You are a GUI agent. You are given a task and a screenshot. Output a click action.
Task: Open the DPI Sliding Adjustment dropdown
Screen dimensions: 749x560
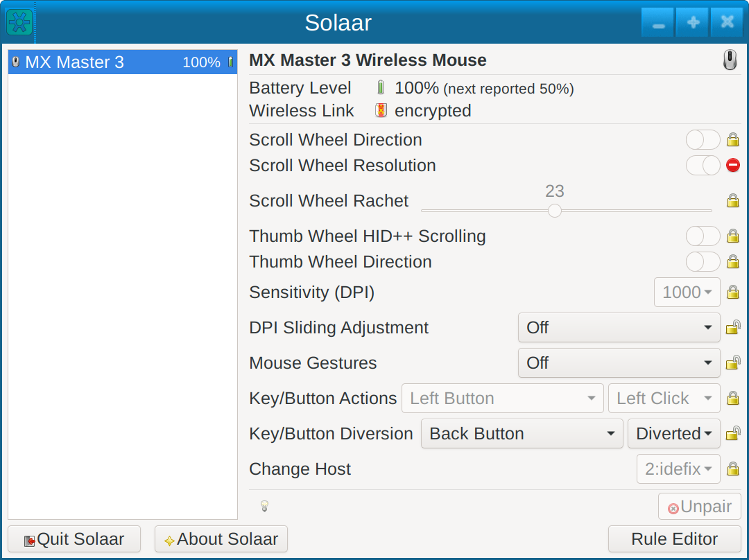(619, 328)
